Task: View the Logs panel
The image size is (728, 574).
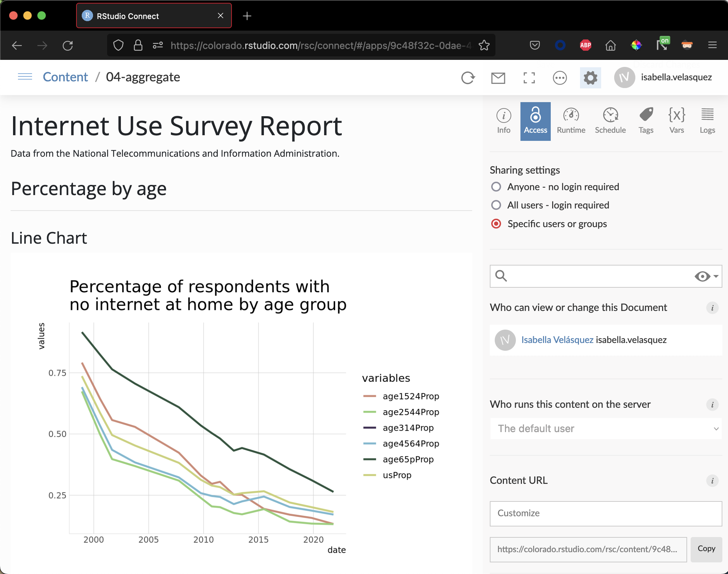Action: pos(707,120)
